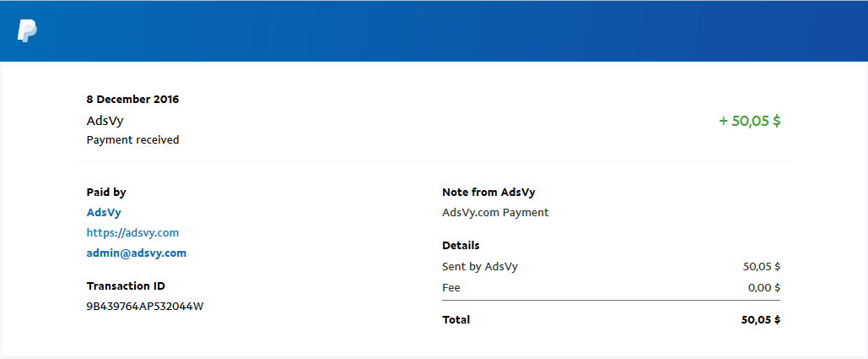Click the Sent by AdsVy row label

(x=480, y=266)
